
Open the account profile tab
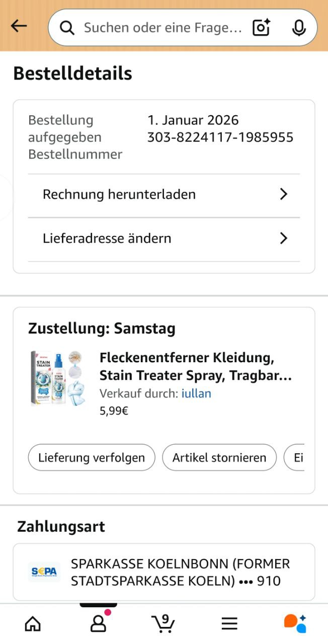tap(98, 624)
